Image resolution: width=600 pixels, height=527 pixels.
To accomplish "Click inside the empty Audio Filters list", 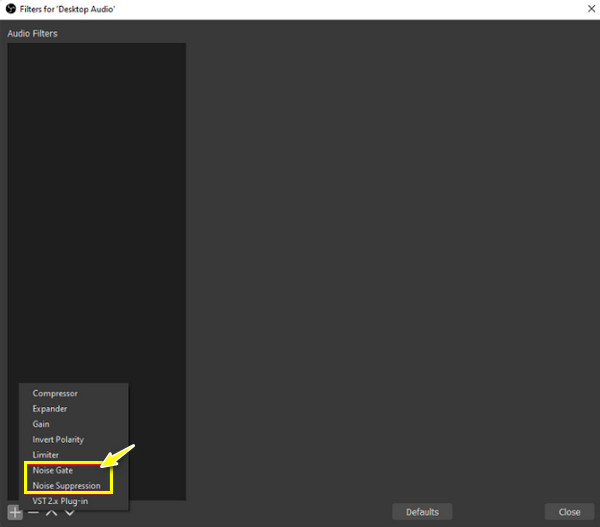I will tap(96, 200).
